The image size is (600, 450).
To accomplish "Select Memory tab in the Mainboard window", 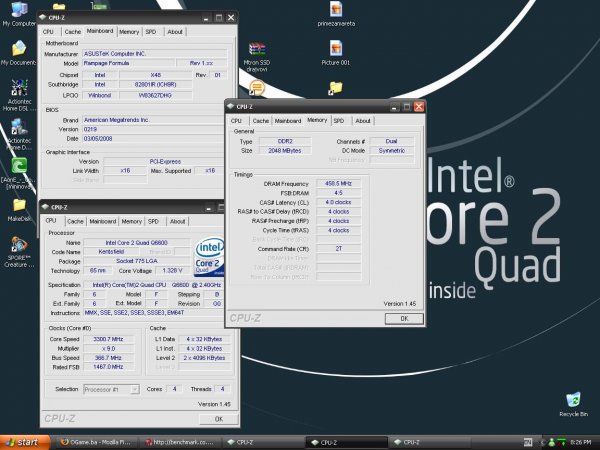I will (x=129, y=31).
